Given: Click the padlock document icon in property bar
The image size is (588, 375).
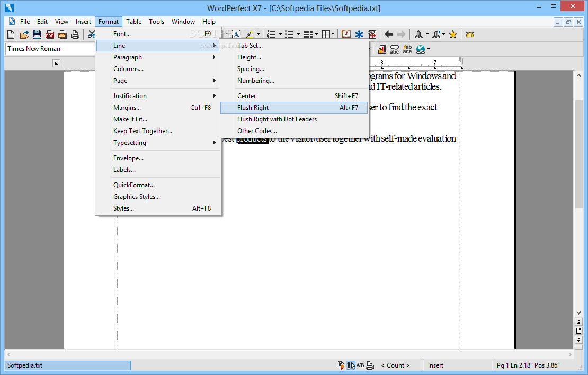Looking at the screenshot, I should [382, 49].
